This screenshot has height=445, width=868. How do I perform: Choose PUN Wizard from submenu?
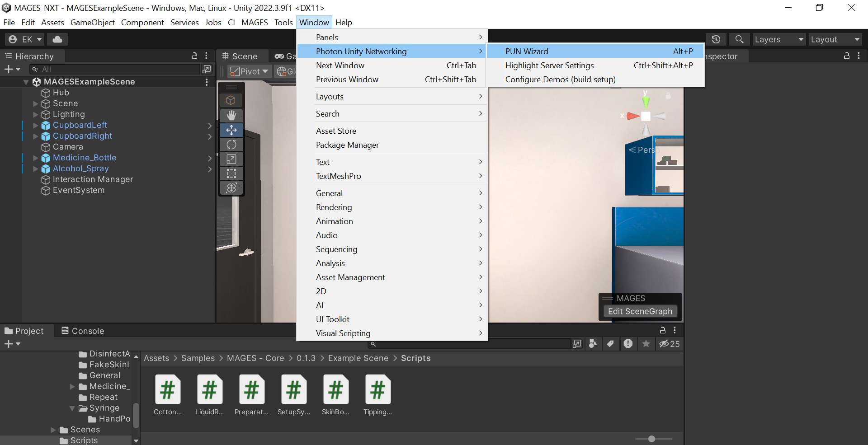click(527, 51)
